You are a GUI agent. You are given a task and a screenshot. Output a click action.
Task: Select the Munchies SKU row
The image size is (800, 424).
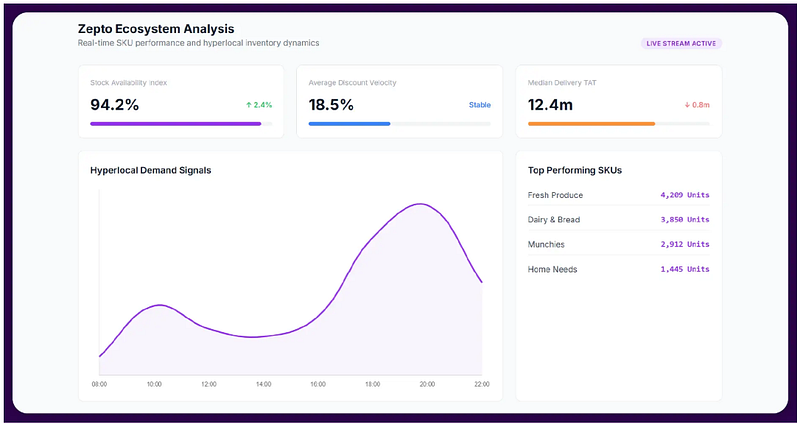(618, 244)
